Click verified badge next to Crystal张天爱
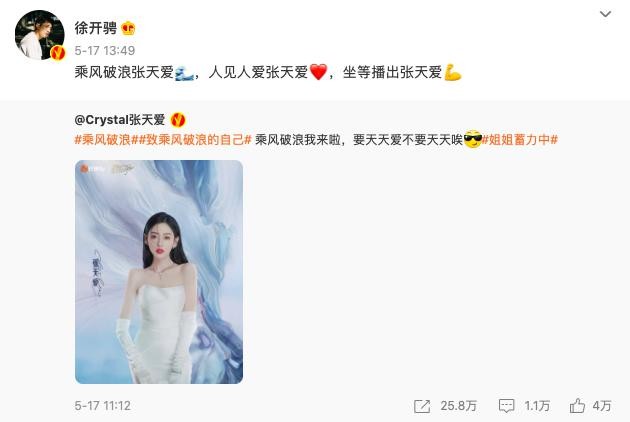 tap(178, 120)
